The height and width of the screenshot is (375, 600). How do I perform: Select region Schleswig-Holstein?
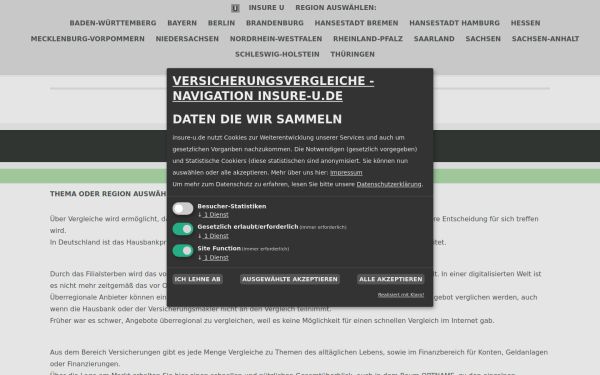[x=277, y=54]
